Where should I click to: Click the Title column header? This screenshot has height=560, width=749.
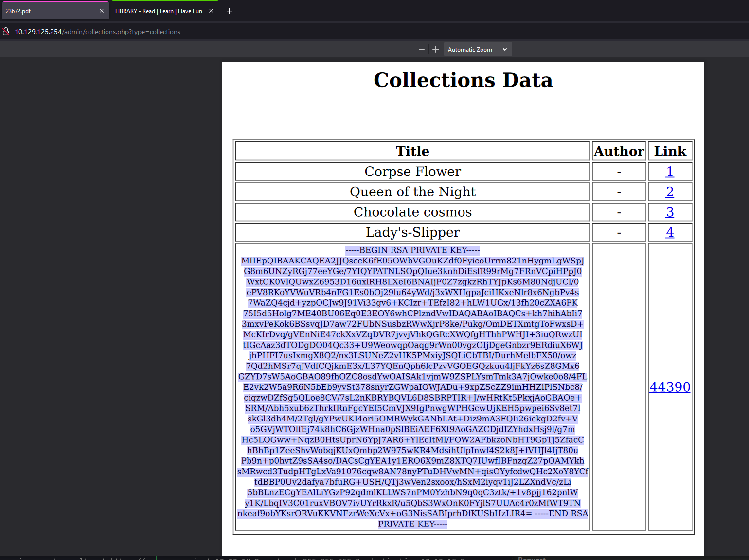[x=412, y=151]
